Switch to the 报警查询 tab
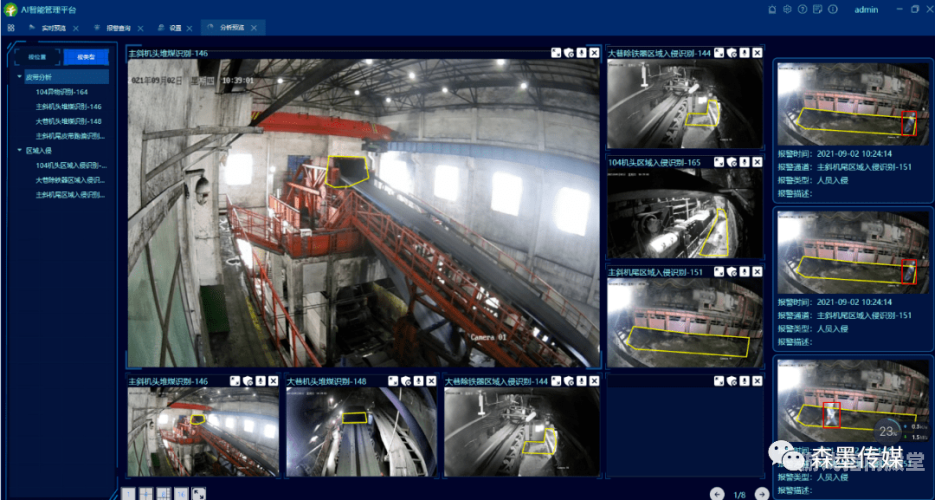 pyautogui.click(x=117, y=28)
